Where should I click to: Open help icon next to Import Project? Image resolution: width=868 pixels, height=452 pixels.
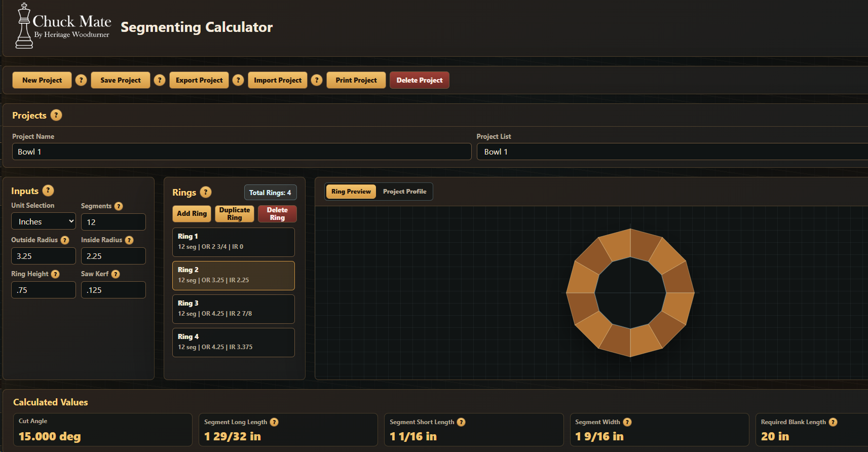(x=317, y=80)
